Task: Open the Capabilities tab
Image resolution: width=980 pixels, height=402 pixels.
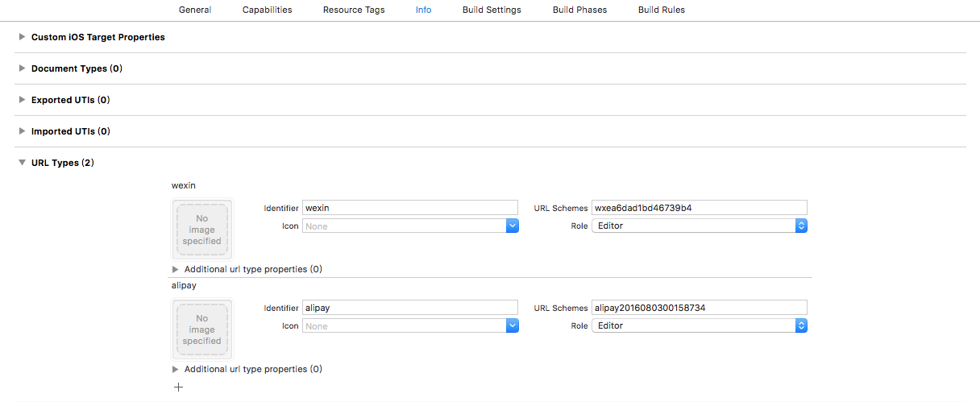Action: click(x=268, y=10)
